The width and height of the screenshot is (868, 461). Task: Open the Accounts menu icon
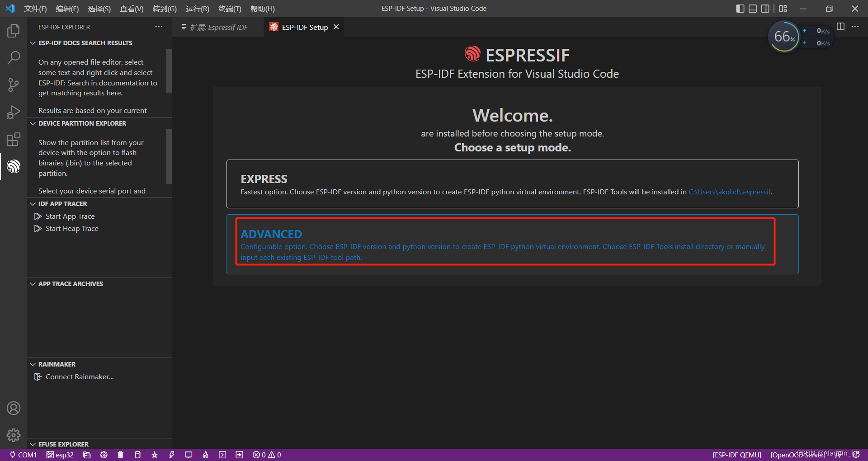point(14,408)
